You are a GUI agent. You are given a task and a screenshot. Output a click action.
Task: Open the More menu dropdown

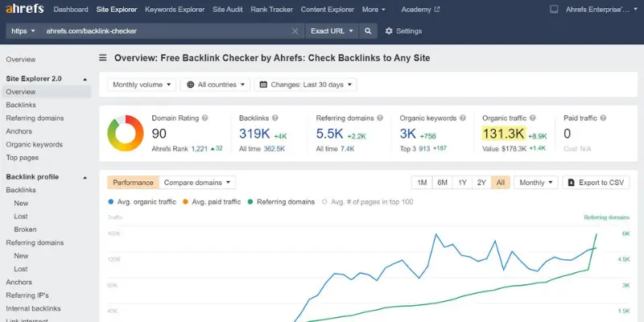(374, 10)
